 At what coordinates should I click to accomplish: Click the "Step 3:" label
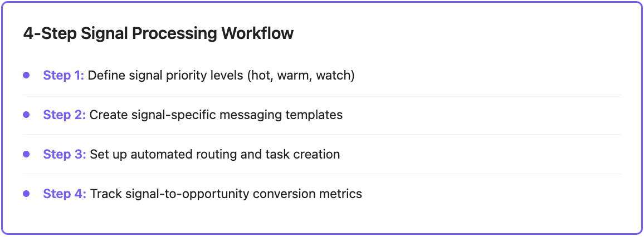65,154
